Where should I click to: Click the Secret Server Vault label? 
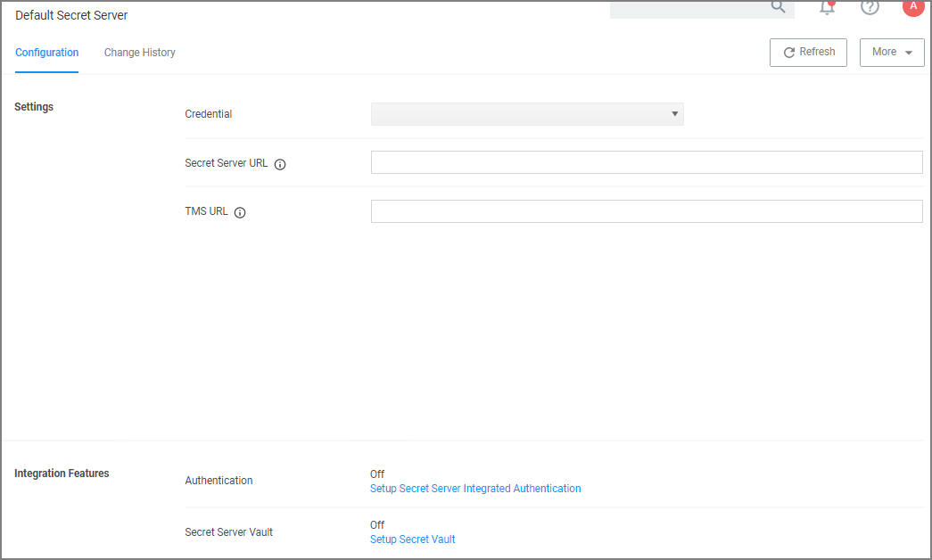229,532
